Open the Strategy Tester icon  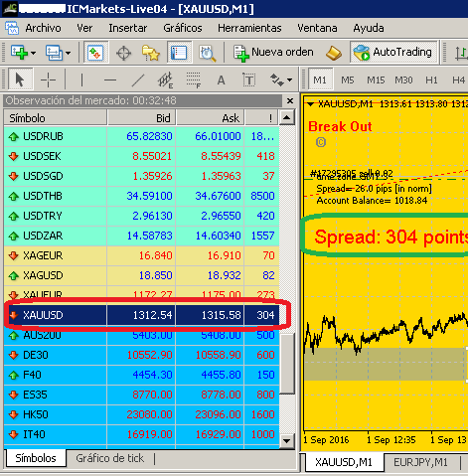(208, 53)
